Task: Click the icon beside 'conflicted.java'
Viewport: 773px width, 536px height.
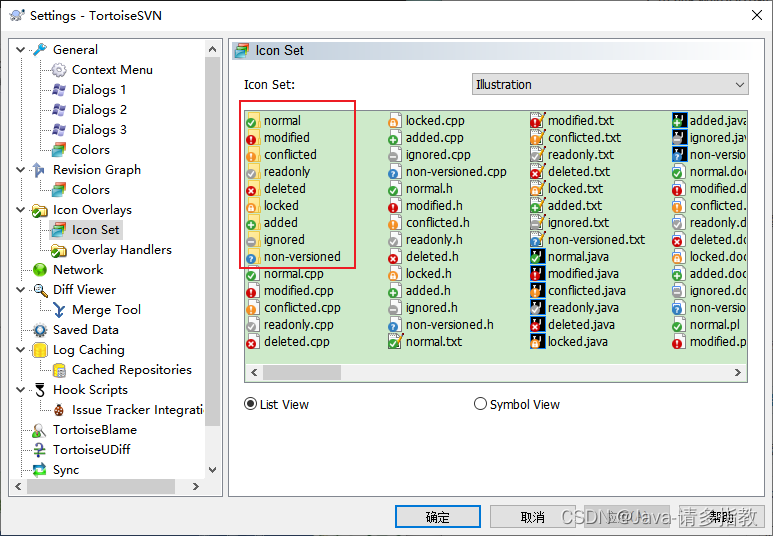Action: 537,290
